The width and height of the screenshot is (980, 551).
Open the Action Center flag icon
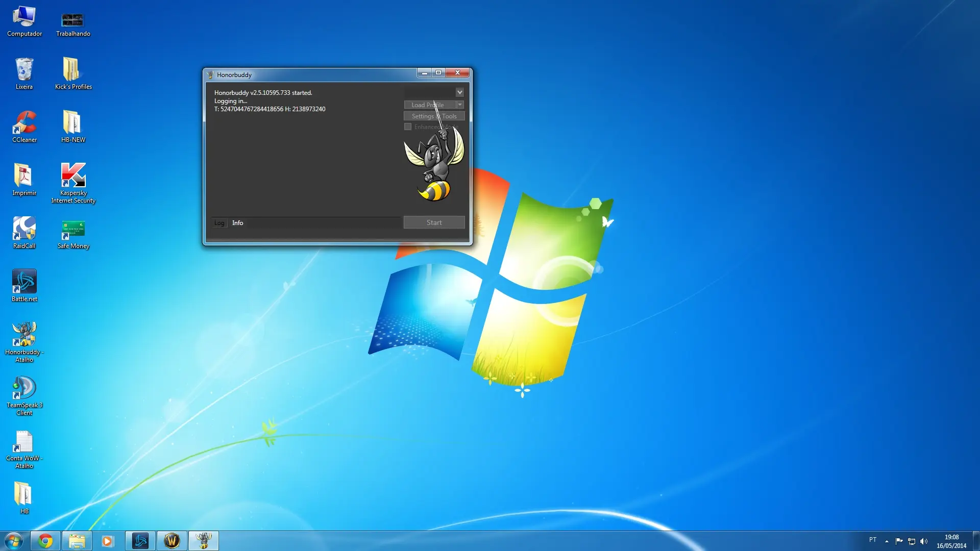click(x=899, y=541)
